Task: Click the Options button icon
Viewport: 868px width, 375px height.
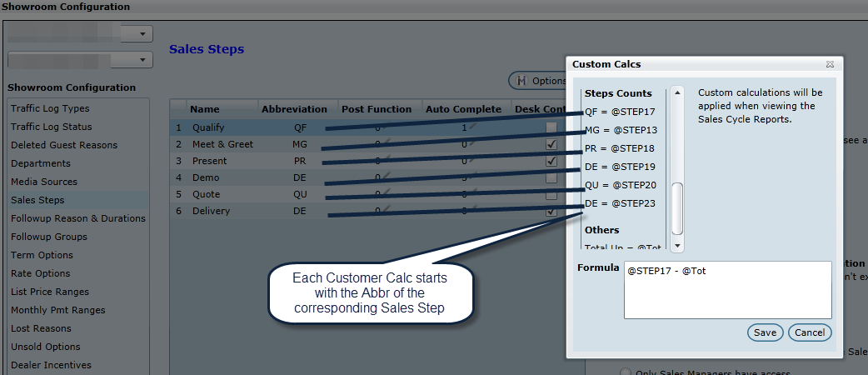Action: point(522,81)
